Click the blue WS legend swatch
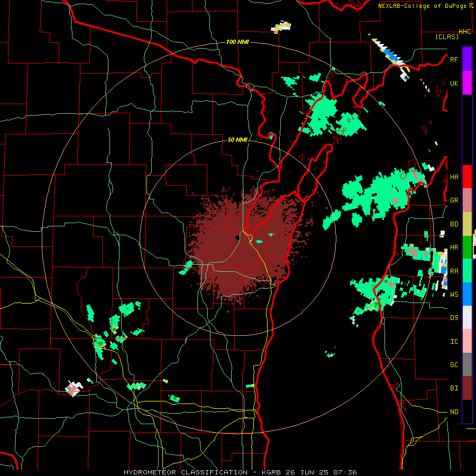Image resolution: width=476 pixels, height=476 pixels. [467, 294]
